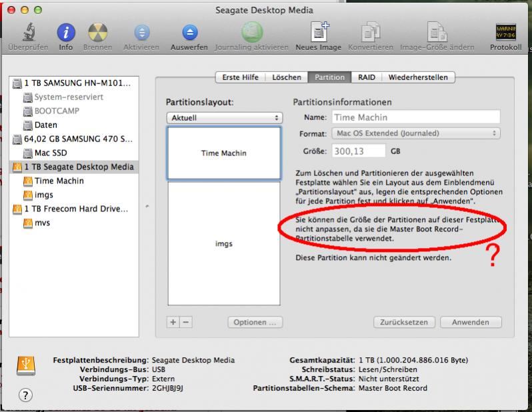
Task: Click the Größe size field
Action: coord(359,151)
